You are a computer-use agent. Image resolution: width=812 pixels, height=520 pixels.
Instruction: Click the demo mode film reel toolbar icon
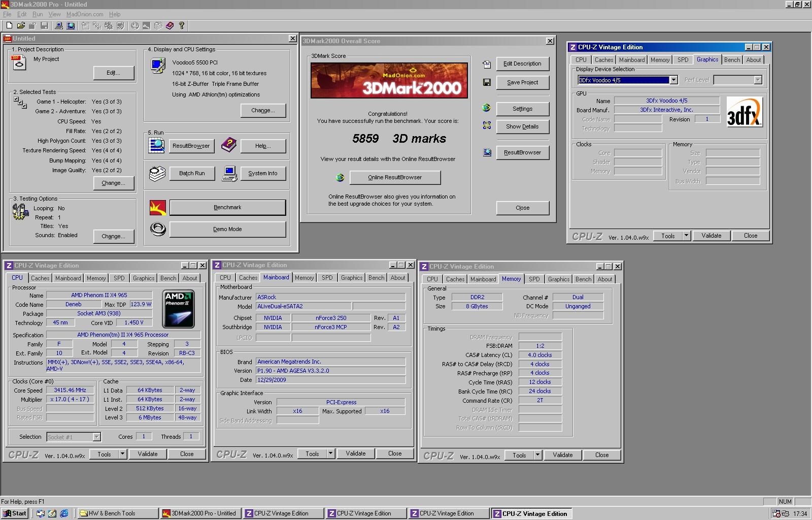[x=134, y=25]
